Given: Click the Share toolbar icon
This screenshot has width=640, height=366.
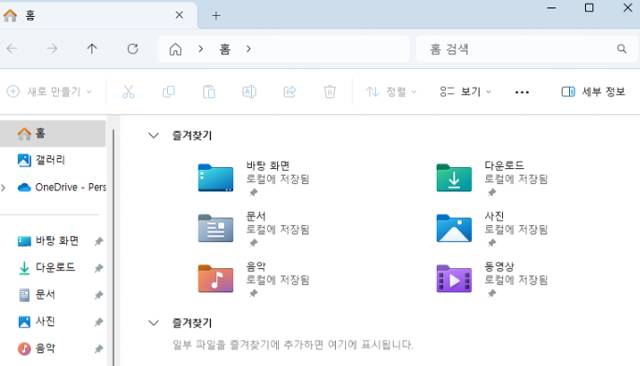Looking at the screenshot, I should [289, 92].
